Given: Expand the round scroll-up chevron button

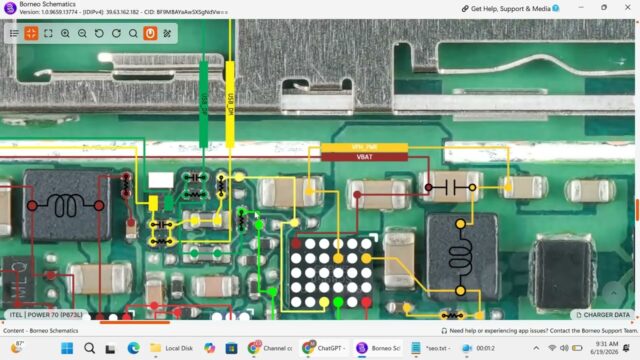Looking at the screenshot, I should pyautogui.click(x=613, y=292).
